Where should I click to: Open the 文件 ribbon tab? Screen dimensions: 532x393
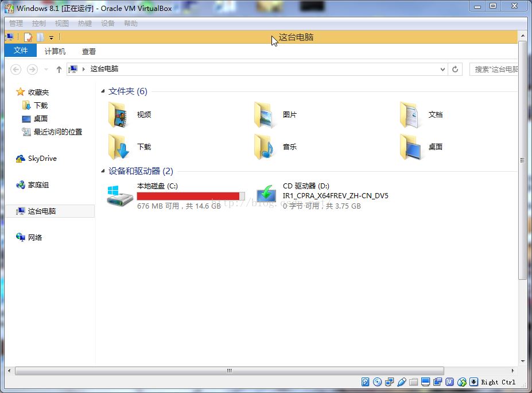pyautogui.click(x=20, y=50)
